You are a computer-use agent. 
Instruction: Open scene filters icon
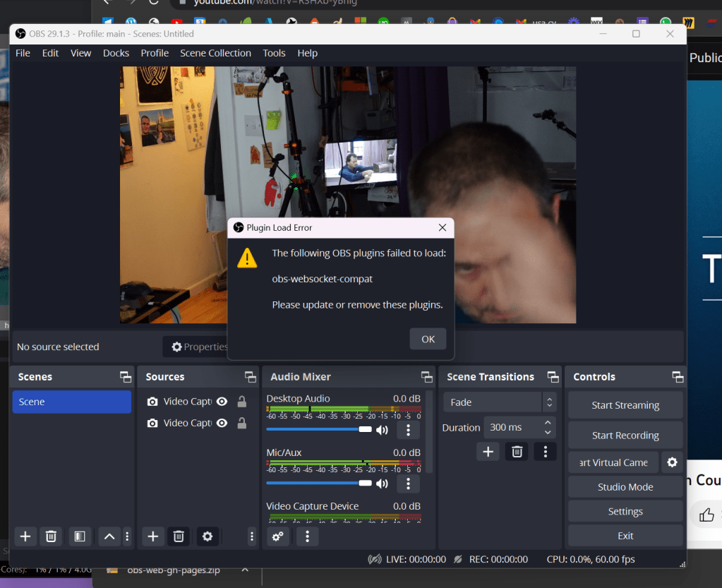[x=80, y=536]
